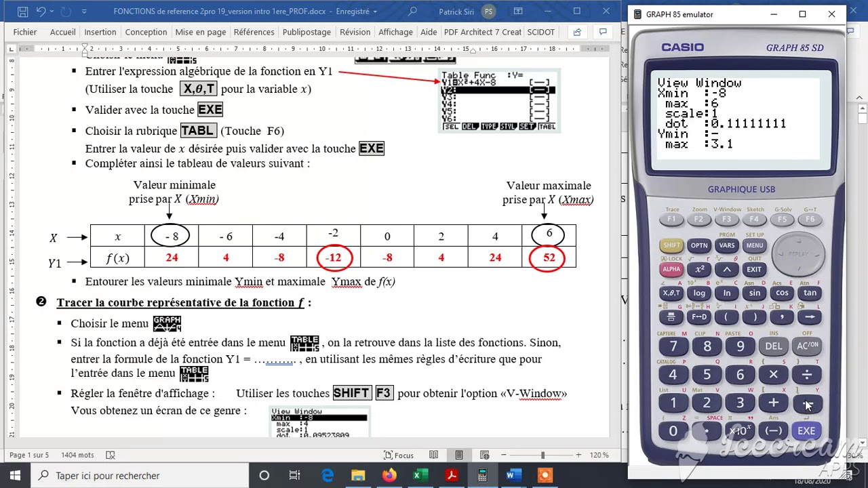Click the blue EXE calculator key
The image size is (868, 488).
(806, 431)
